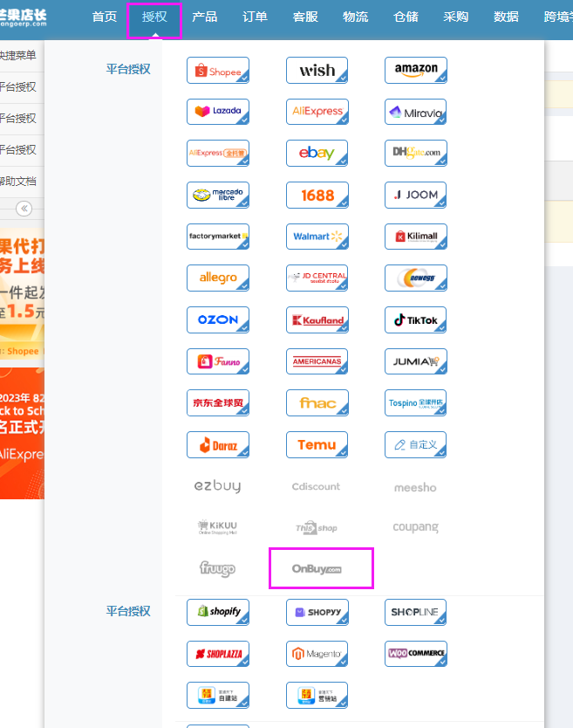Image resolution: width=573 pixels, height=728 pixels.
Task: Click the WooCommerce platform logo
Action: 416,654
